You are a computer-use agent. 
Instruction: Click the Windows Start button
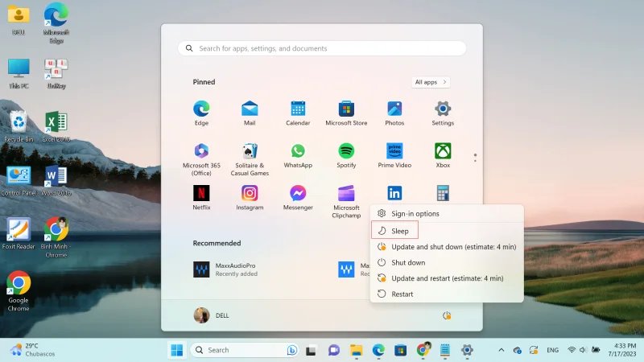[177, 350]
